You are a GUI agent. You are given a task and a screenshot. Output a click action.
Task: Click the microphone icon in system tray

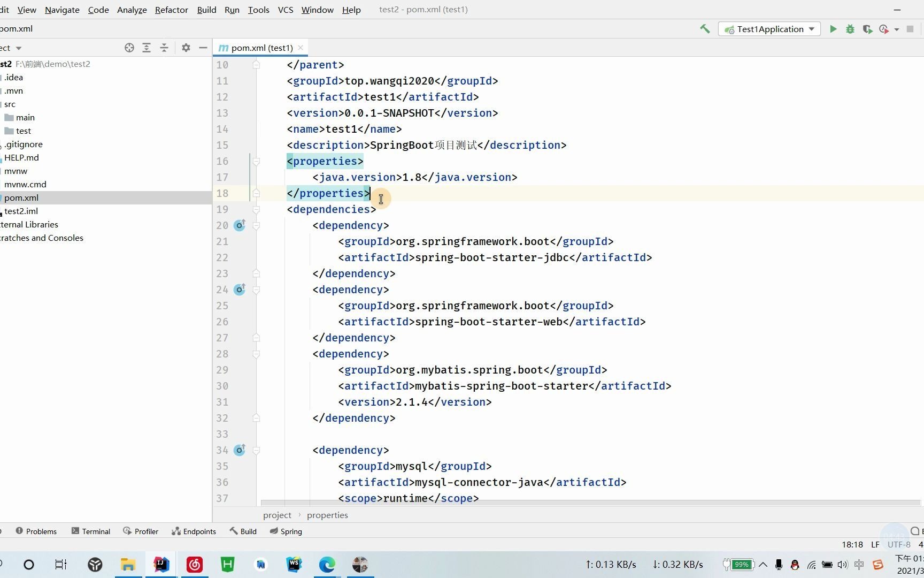(779, 565)
